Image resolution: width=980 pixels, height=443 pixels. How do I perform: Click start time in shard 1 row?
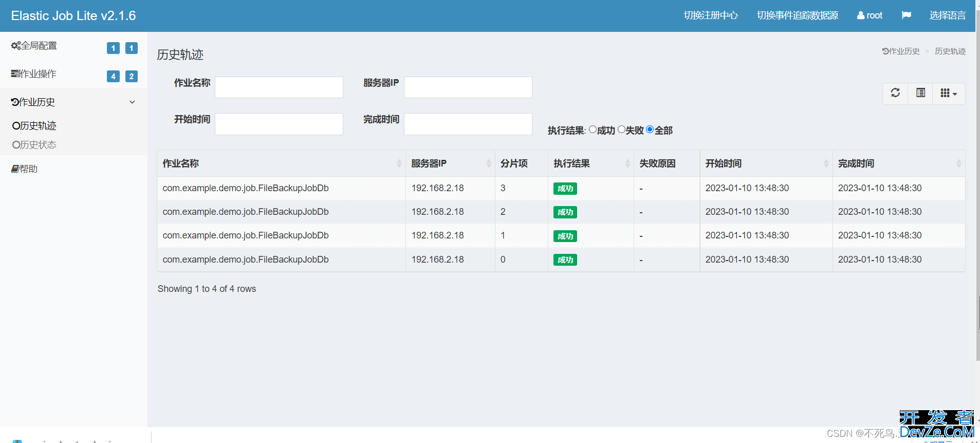coord(747,235)
